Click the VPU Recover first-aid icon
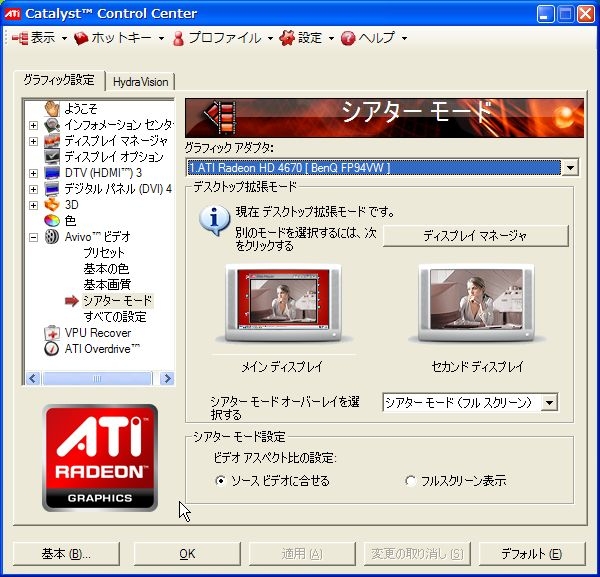The image size is (600, 577). point(52,333)
